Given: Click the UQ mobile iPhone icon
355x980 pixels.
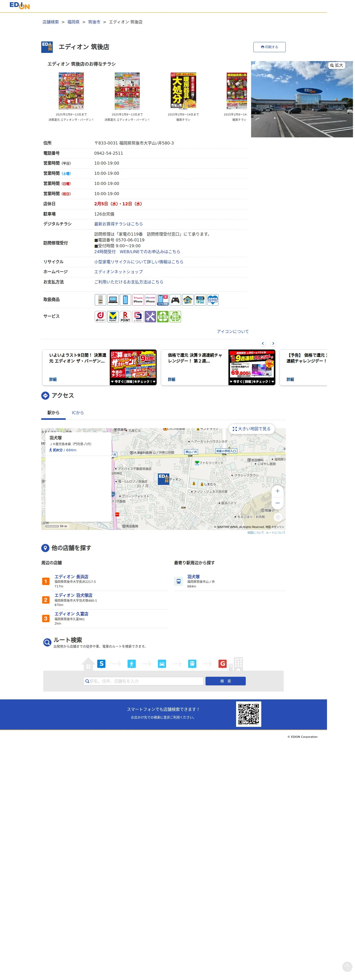Looking at the screenshot, I should tap(151, 300).
